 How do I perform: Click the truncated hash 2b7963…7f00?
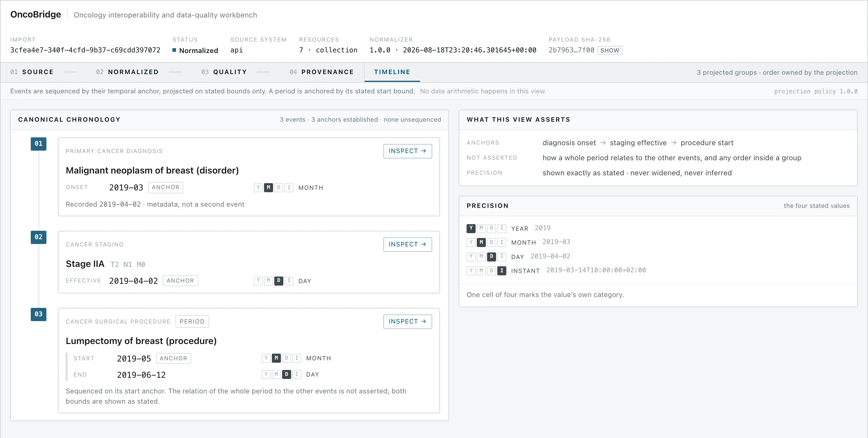[x=571, y=50]
